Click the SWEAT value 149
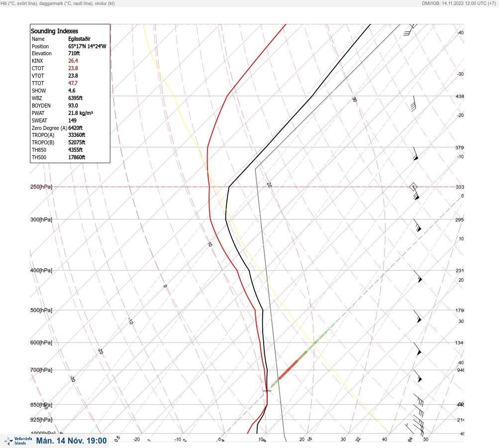Viewport: 499px width, 448px height. pyautogui.click(x=72, y=120)
